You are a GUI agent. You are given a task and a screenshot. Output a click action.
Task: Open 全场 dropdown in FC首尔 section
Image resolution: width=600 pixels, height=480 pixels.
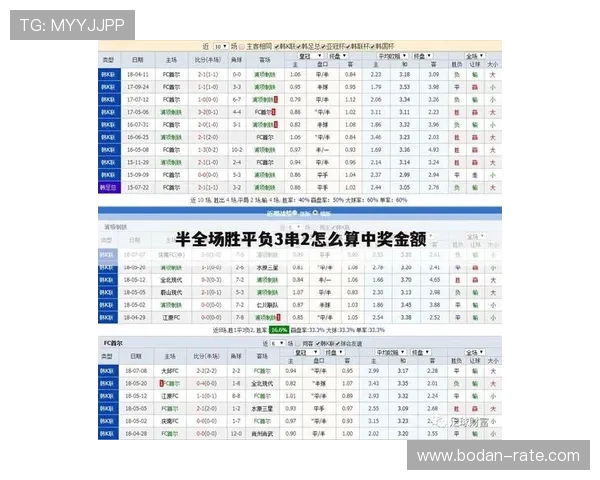tap(475, 352)
